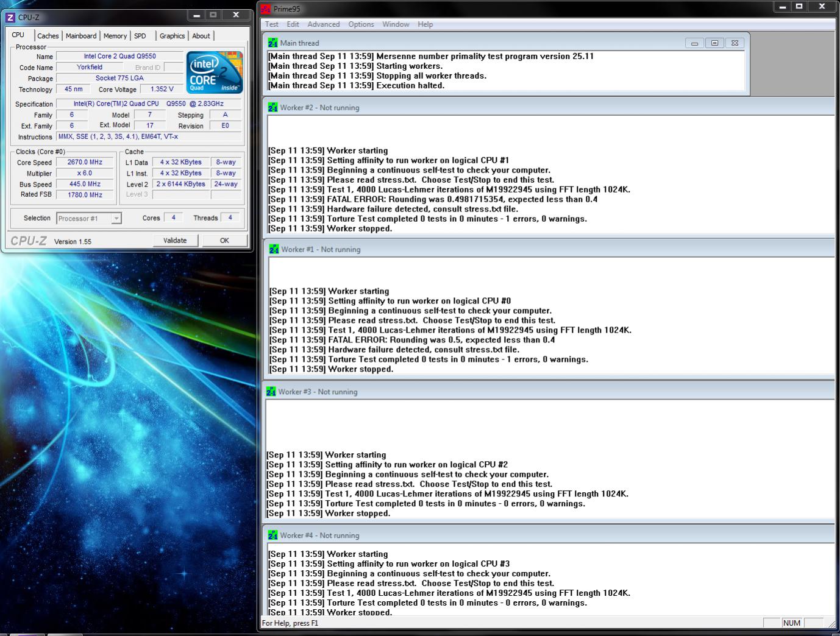Click the Code Name value Yorkfield
Image resolution: width=840 pixels, height=636 pixels.
click(x=90, y=67)
